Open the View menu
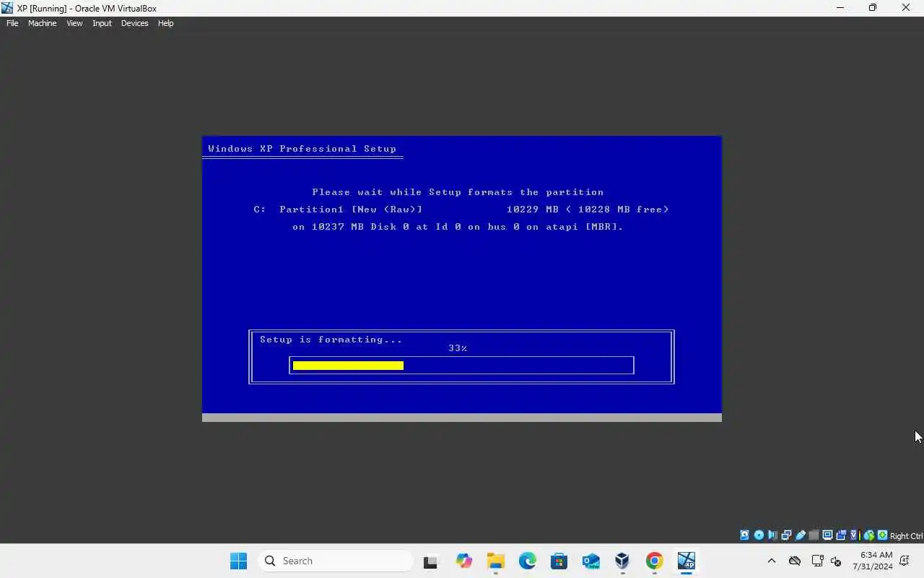The width and height of the screenshot is (924, 578). coord(74,23)
